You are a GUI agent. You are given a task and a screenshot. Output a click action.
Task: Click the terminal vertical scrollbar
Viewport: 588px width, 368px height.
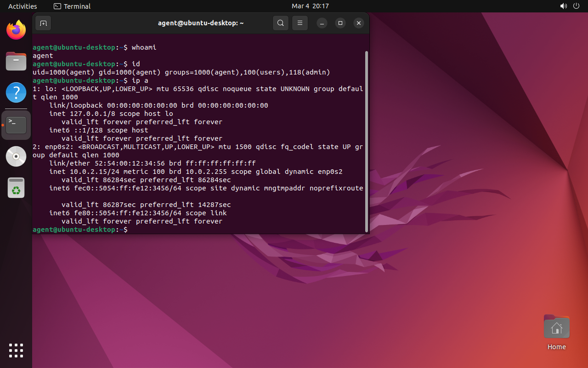[366, 138]
